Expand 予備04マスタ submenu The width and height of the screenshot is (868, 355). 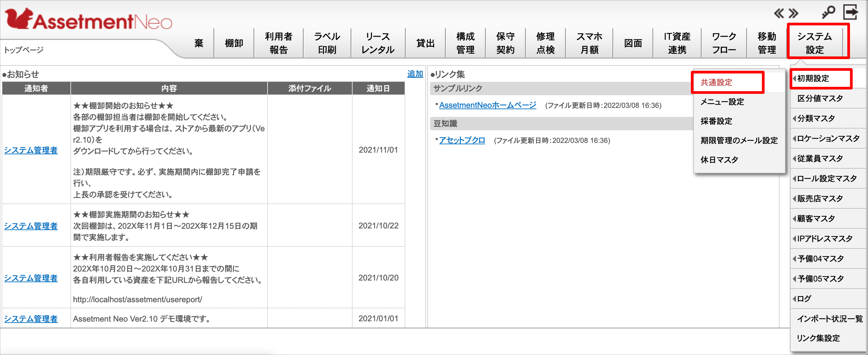point(828,259)
